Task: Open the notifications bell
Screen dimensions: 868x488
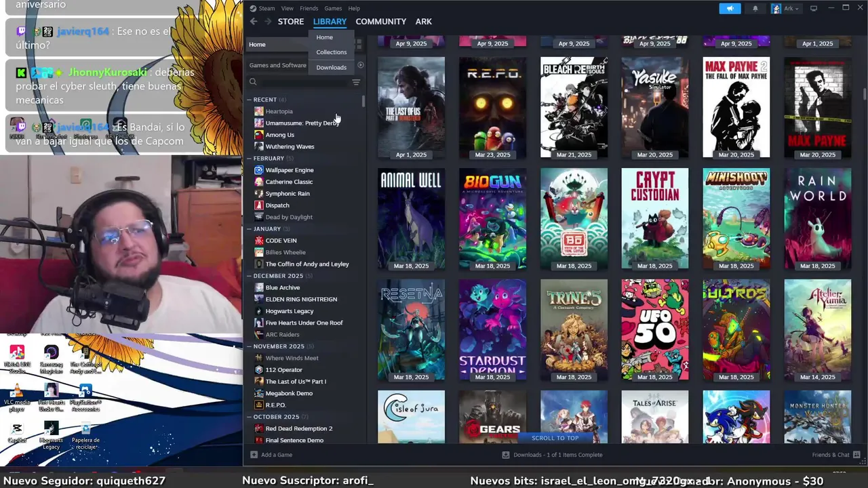Action: coord(755,9)
